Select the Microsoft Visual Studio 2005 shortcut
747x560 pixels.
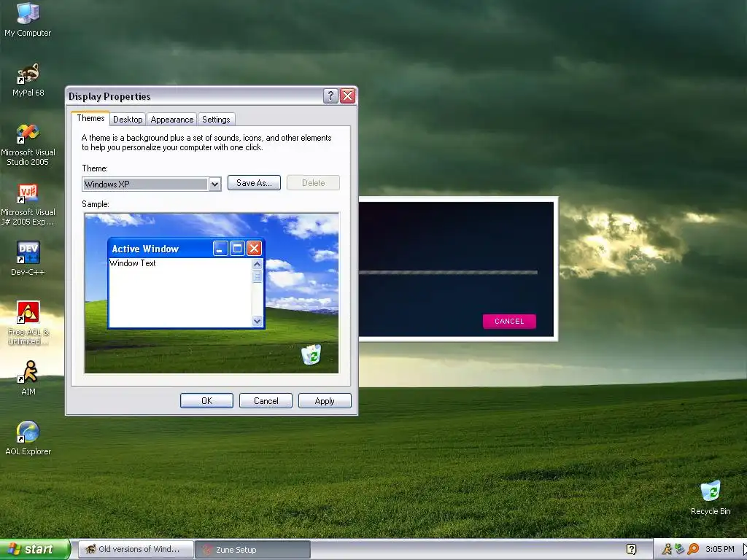click(28, 145)
